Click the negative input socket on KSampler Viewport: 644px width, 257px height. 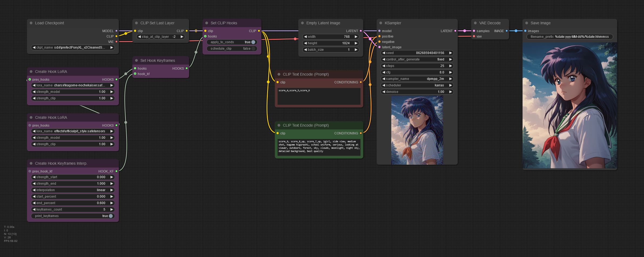(x=379, y=42)
